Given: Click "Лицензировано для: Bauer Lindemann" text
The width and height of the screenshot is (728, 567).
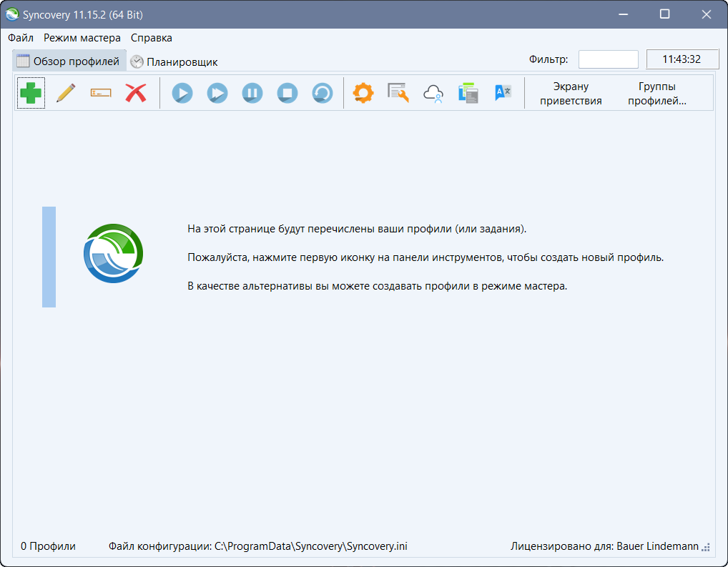Looking at the screenshot, I should coord(604,546).
